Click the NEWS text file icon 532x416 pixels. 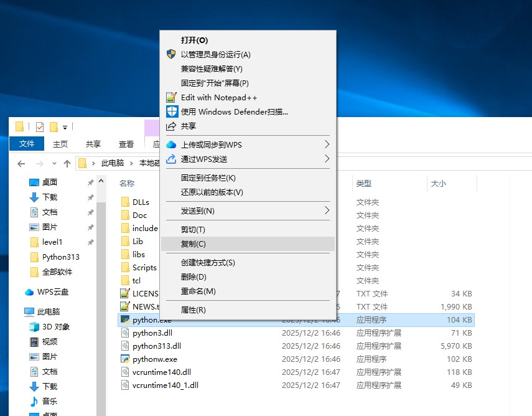pyautogui.click(x=125, y=306)
